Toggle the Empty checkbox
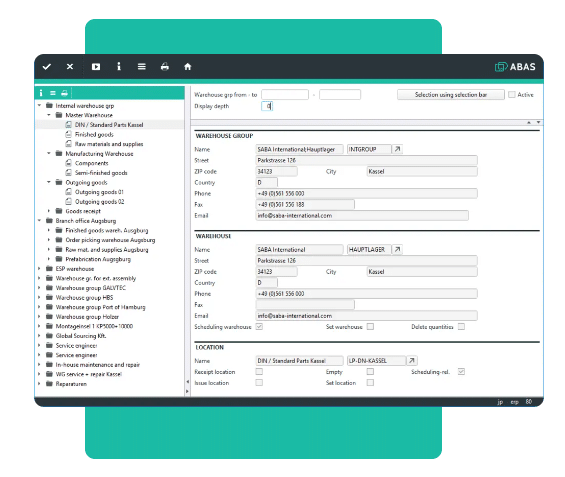The image size is (565, 477). 370,371
